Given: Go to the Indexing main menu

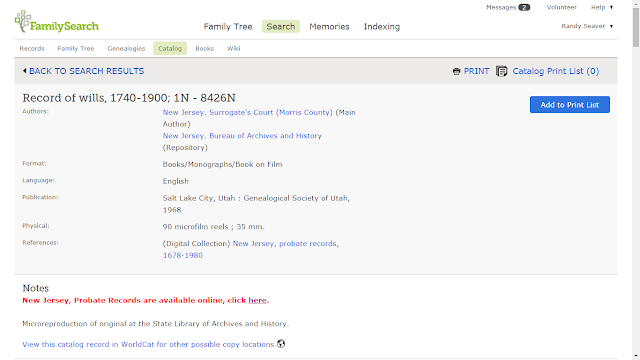Looking at the screenshot, I should [382, 27].
